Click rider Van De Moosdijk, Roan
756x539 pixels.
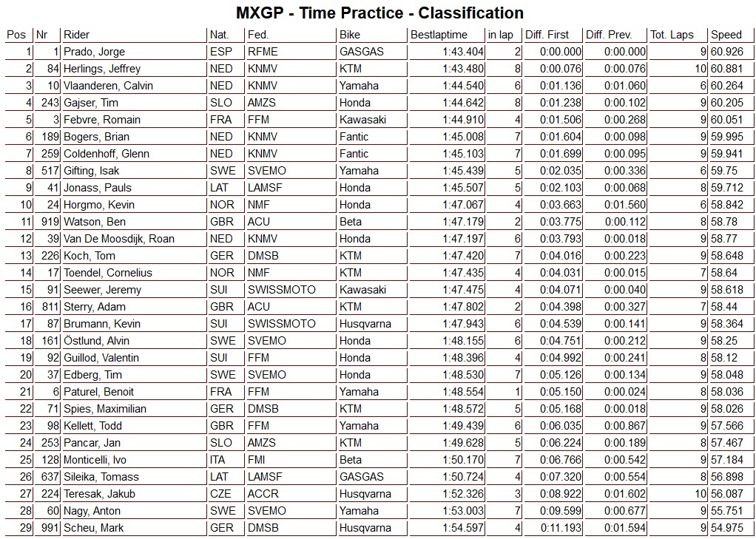point(118,239)
